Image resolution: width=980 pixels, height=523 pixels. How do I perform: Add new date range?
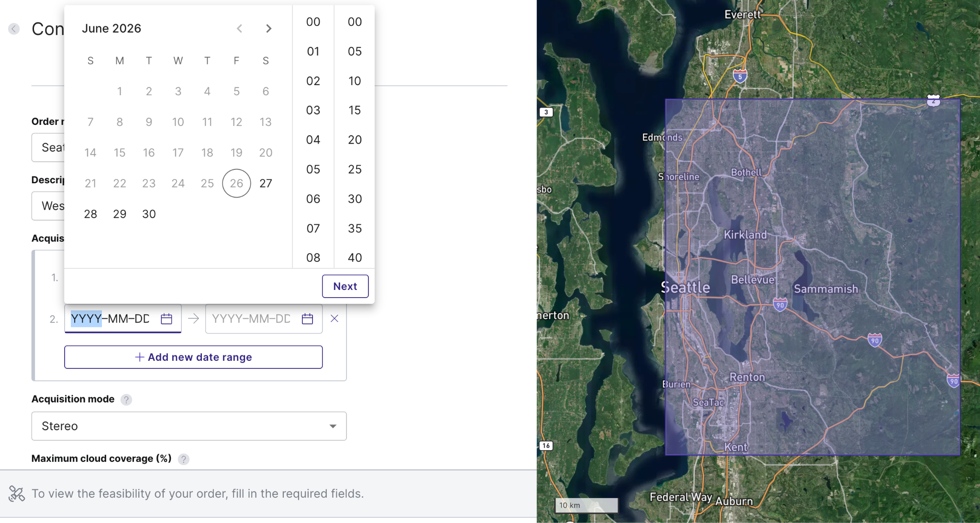(x=193, y=357)
